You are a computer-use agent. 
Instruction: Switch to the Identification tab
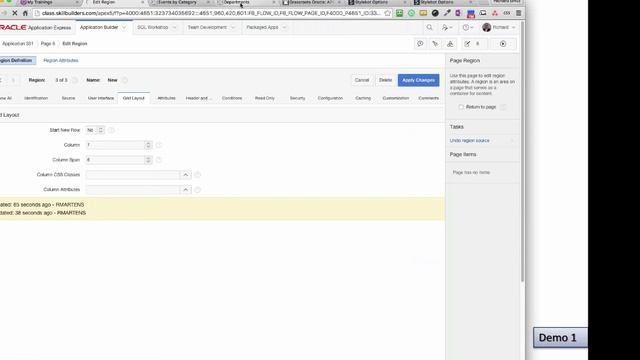pyautogui.click(x=36, y=98)
